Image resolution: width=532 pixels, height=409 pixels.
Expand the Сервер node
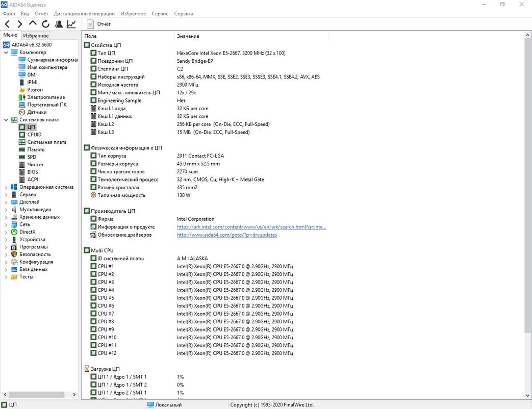[6, 195]
